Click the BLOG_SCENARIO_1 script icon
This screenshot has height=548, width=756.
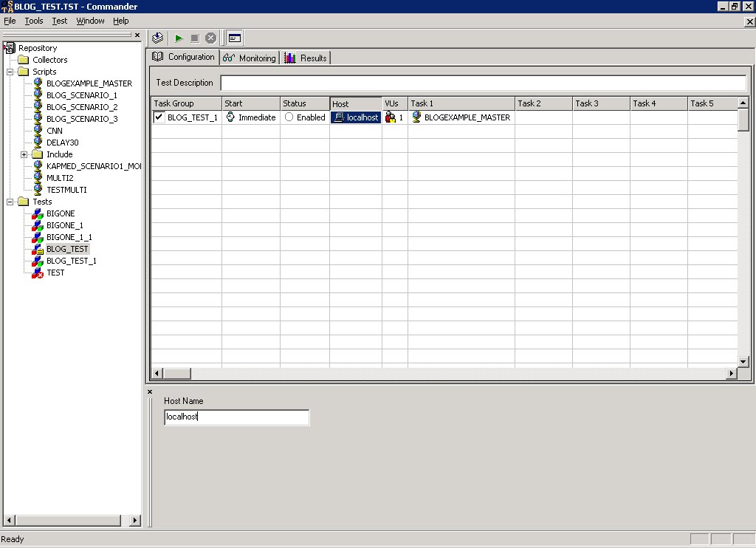pos(38,95)
